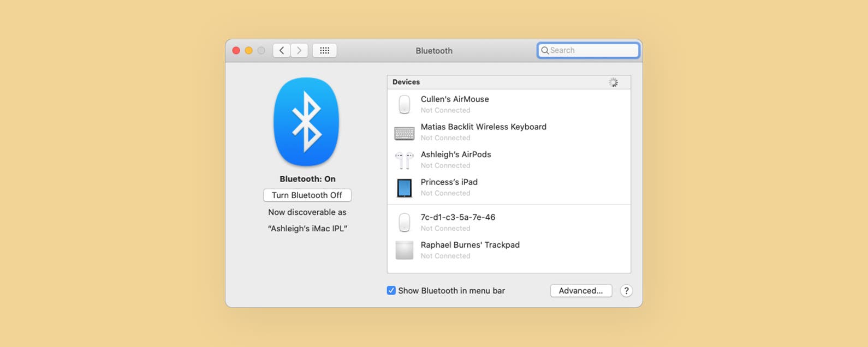Click Not Connected status under Raphael Burnes' Trackpad
868x347 pixels.
coord(445,256)
